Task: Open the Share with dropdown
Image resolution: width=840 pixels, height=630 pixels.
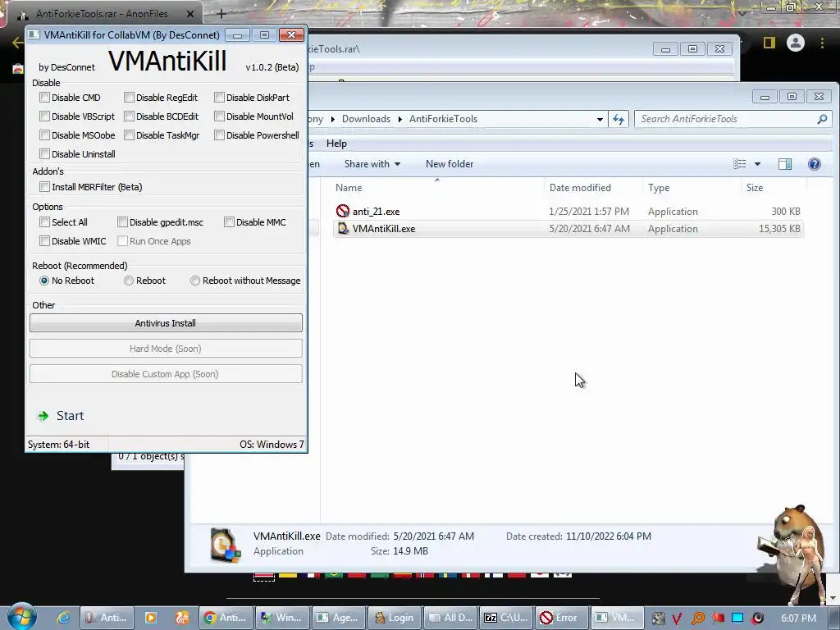Action: click(x=372, y=164)
